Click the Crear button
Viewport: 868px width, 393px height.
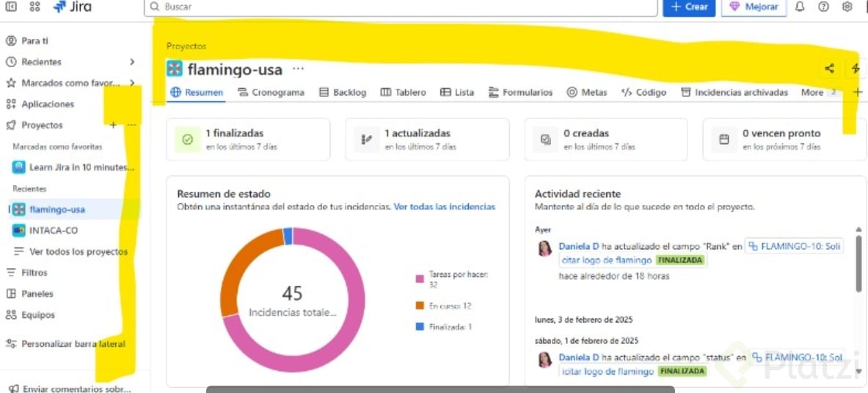tap(689, 7)
